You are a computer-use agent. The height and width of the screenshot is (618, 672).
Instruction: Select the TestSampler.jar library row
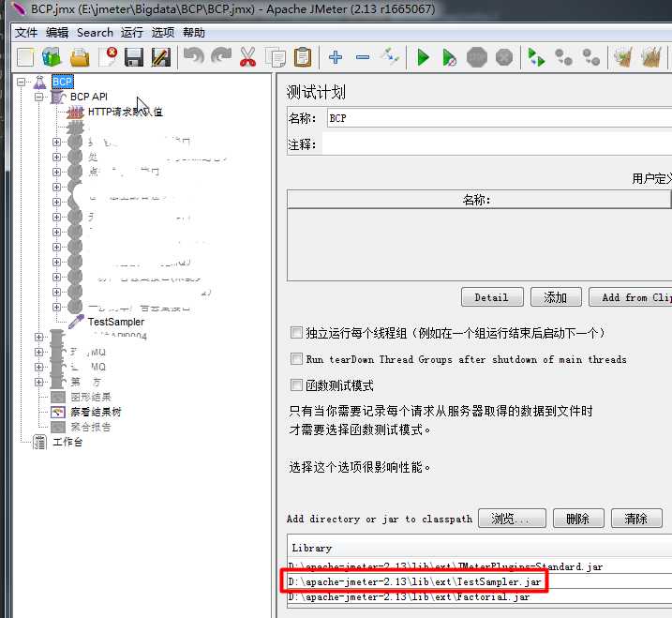tap(480, 581)
